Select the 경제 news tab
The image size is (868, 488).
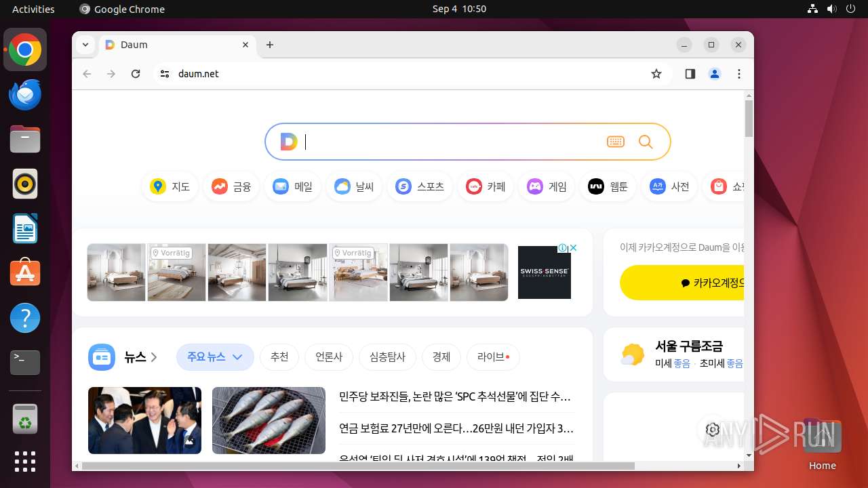(441, 357)
